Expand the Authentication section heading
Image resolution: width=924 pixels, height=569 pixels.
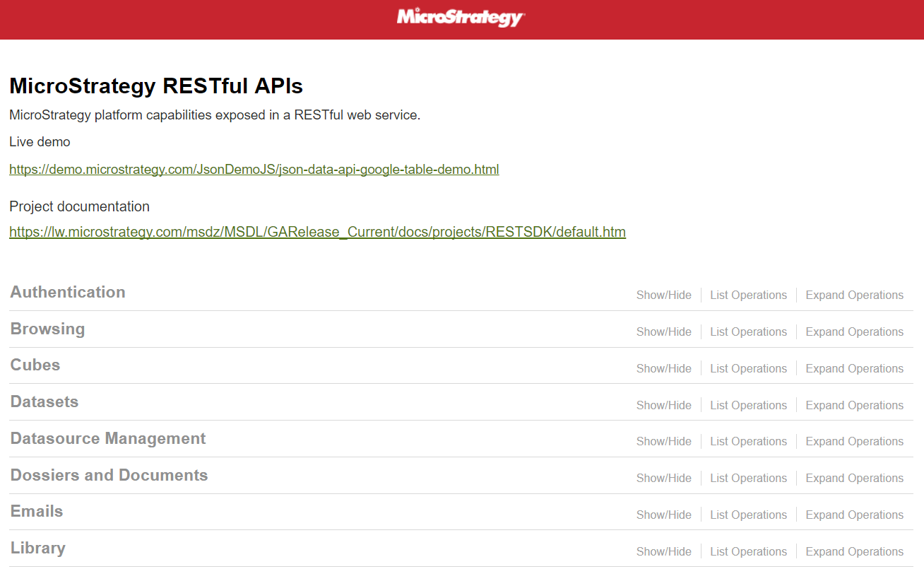click(68, 293)
